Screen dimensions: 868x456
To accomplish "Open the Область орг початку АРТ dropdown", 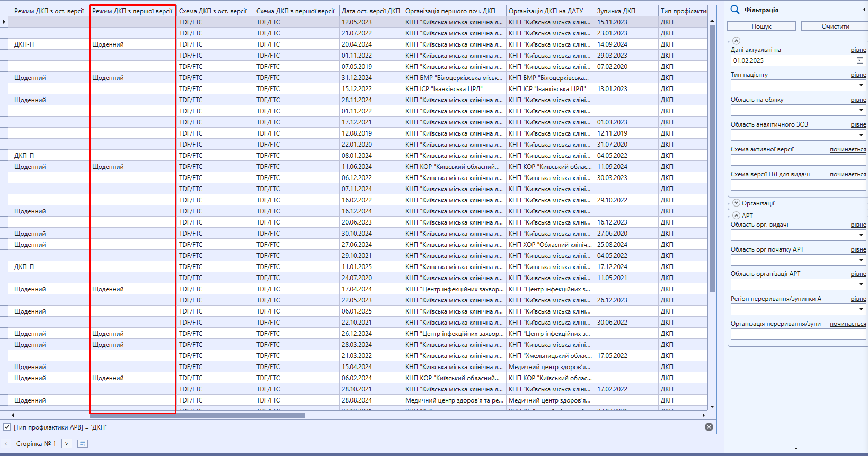I will coord(861,260).
